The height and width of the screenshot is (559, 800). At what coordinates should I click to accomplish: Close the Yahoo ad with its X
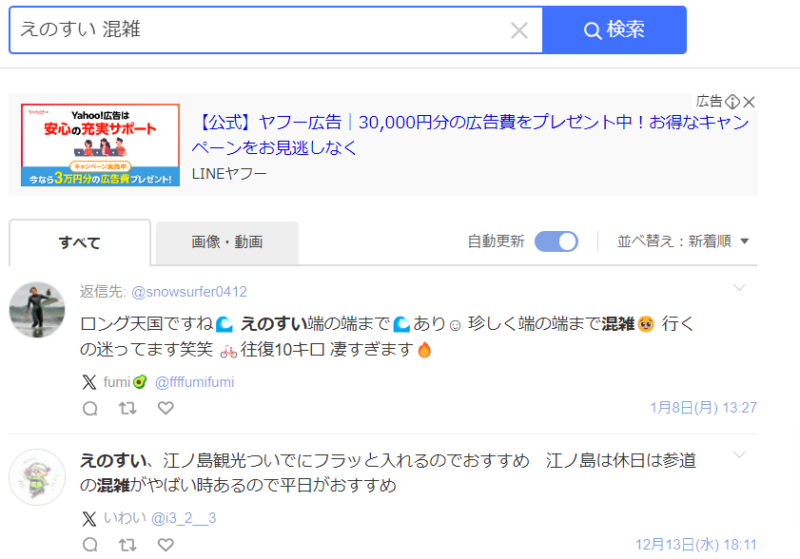749,102
